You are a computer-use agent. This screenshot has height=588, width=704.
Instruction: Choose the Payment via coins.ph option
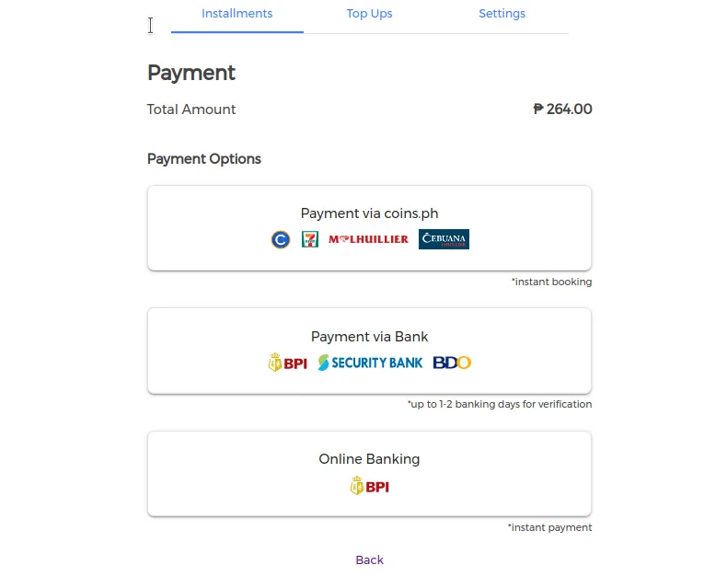pos(370,228)
